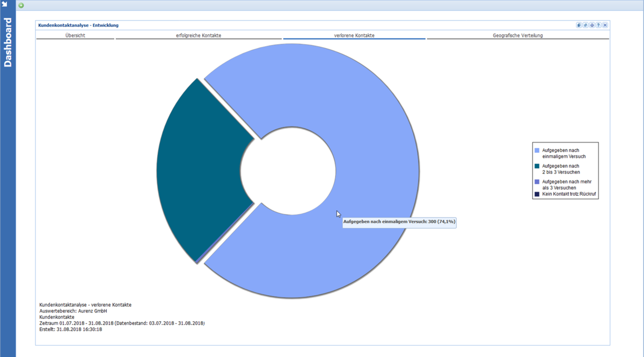Switch to the Übersicht tab
This screenshot has width=644, height=357.
[76, 35]
